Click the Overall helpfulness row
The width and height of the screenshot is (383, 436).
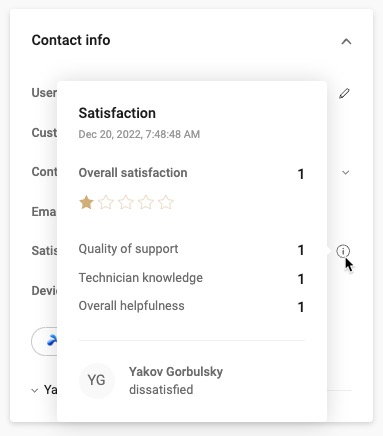[191, 306]
